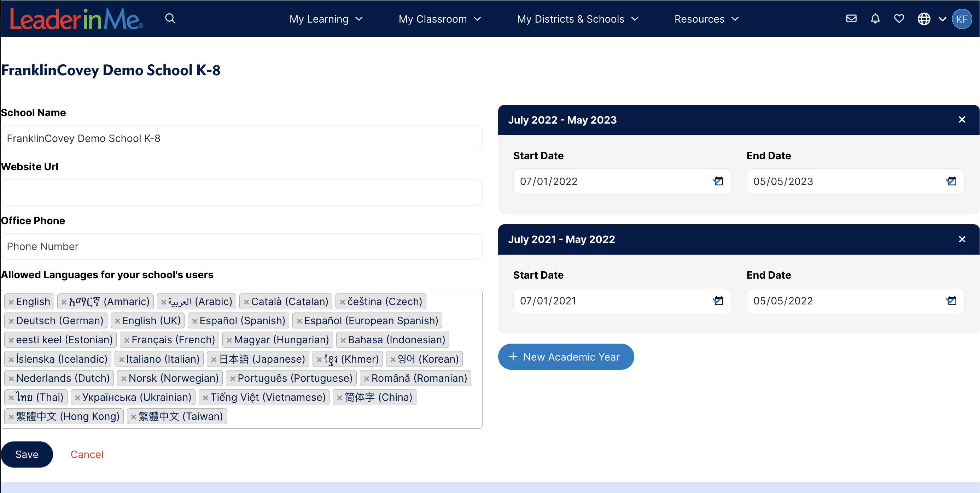Open the search magnifier icon
The width and height of the screenshot is (980, 493).
tap(170, 19)
